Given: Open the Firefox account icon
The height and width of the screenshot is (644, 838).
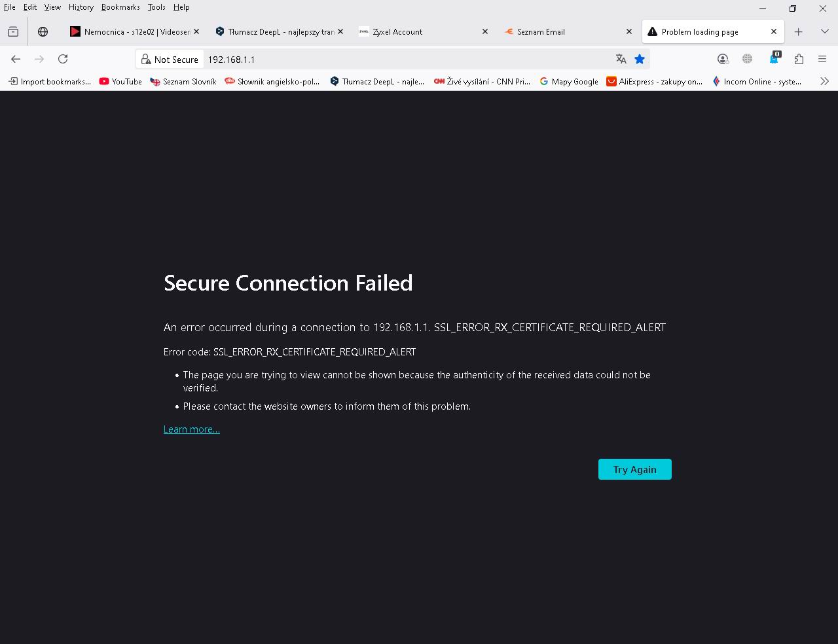Looking at the screenshot, I should point(723,59).
